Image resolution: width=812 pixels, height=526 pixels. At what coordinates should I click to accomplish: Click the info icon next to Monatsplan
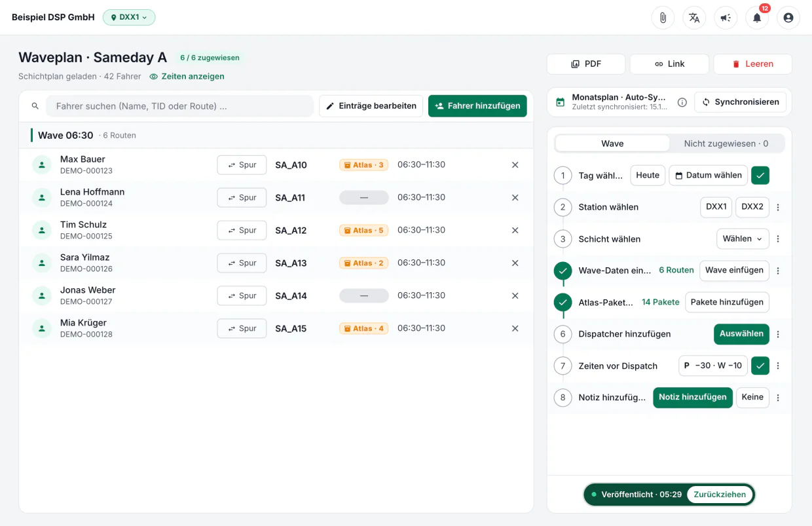click(x=682, y=102)
